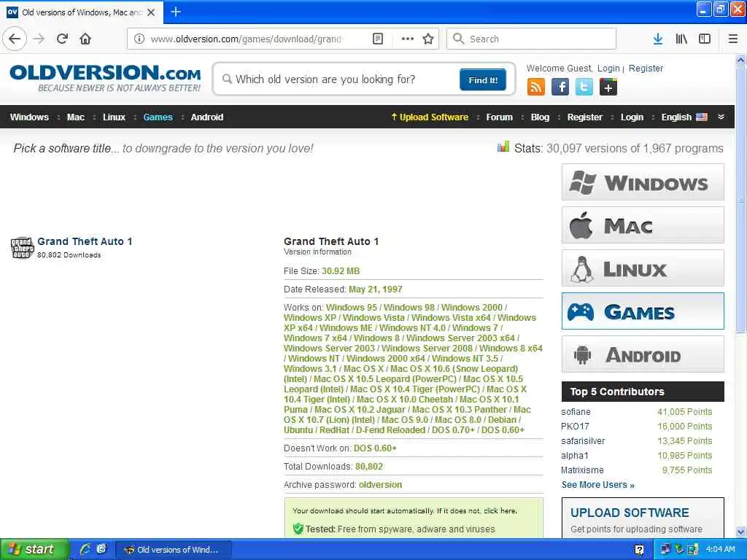This screenshot has height=560, width=747.
Task: Close the Old versions of Windows tab
Action: [151, 12]
